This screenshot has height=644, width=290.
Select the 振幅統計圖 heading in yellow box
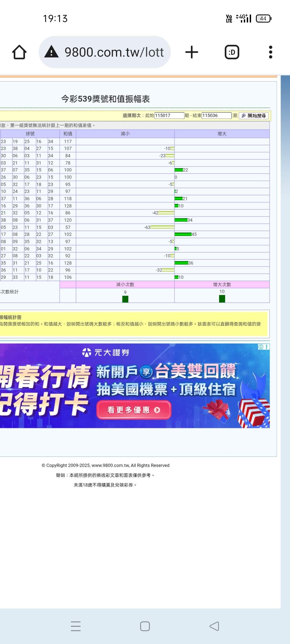(11, 317)
